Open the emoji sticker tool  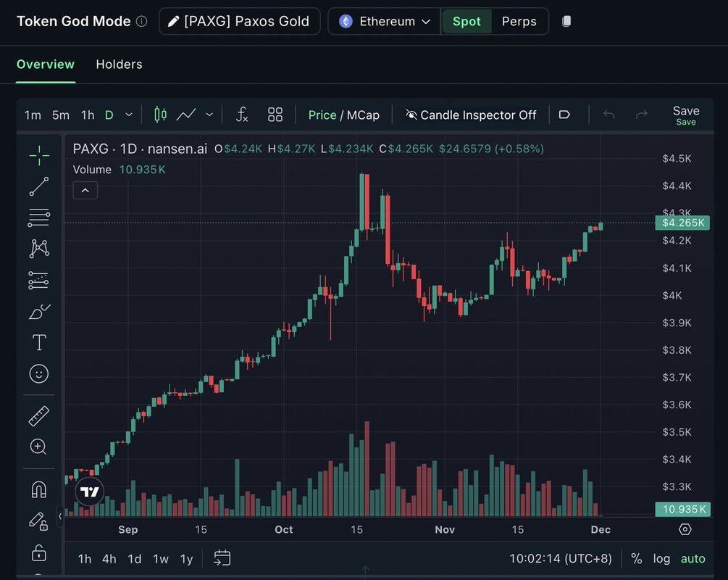click(39, 373)
